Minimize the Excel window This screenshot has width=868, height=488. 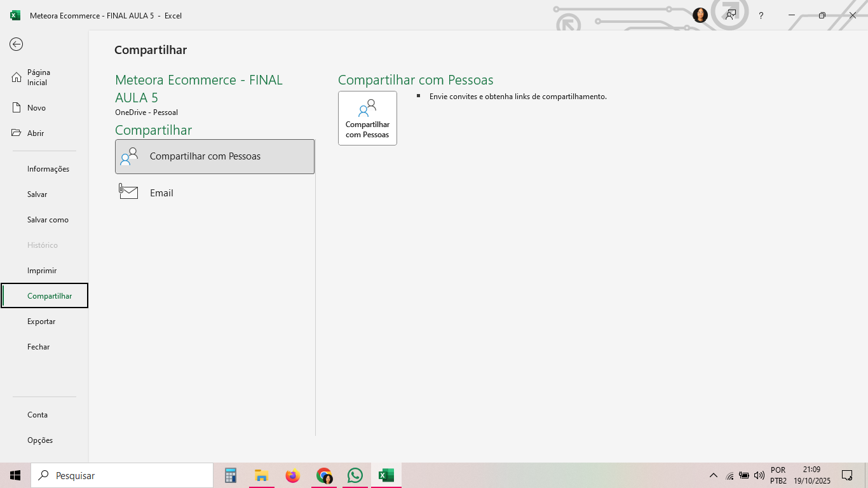[792, 15]
